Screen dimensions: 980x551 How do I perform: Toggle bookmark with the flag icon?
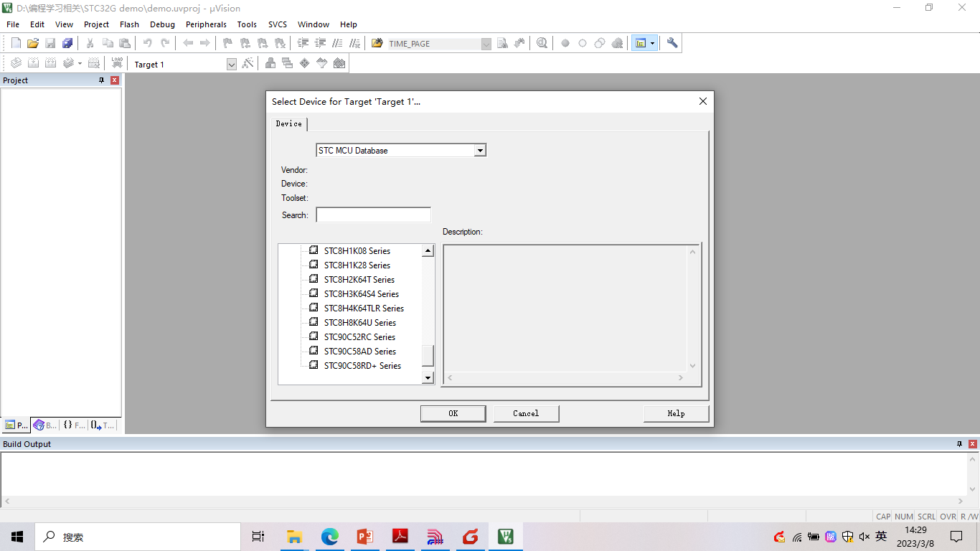pyautogui.click(x=228, y=43)
